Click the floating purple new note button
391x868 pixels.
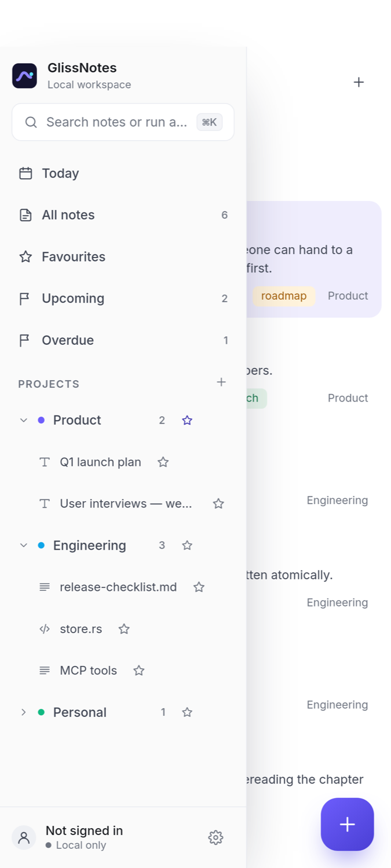point(348,824)
